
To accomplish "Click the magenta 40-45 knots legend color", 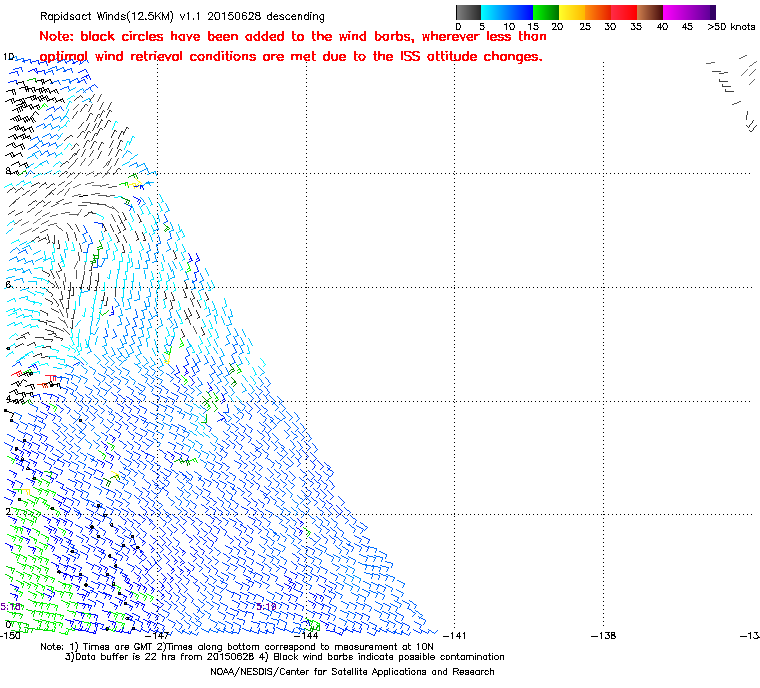I will pos(676,12).
